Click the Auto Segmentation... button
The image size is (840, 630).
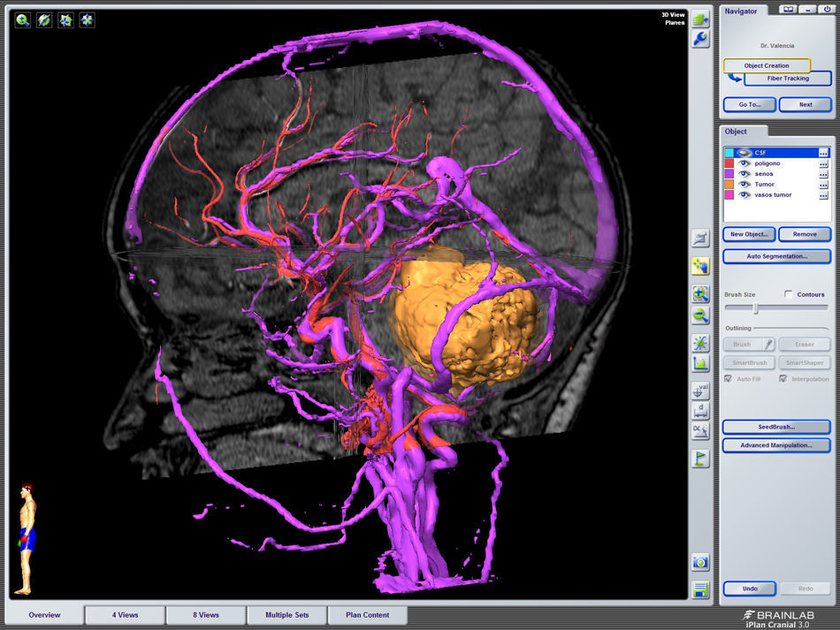pos(776,256)
